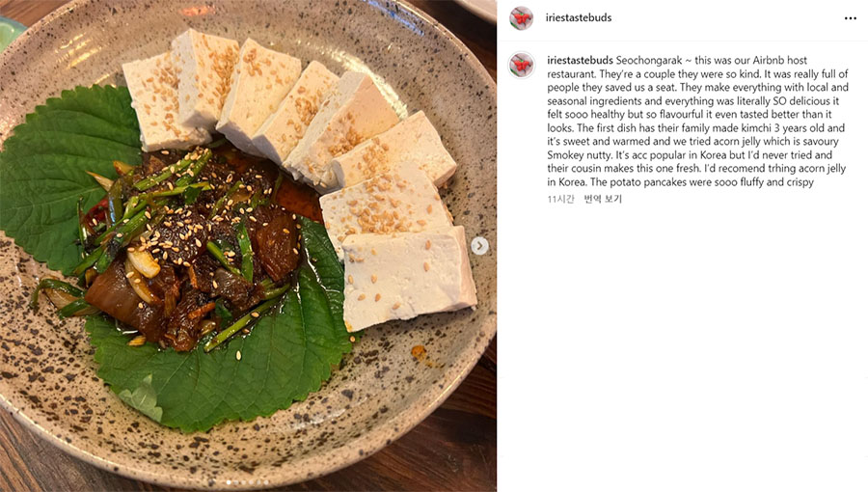This screenshot has height=492, width=868.
Task: Click the word Seochongarak in the caption
Action: tap(648, 61)
